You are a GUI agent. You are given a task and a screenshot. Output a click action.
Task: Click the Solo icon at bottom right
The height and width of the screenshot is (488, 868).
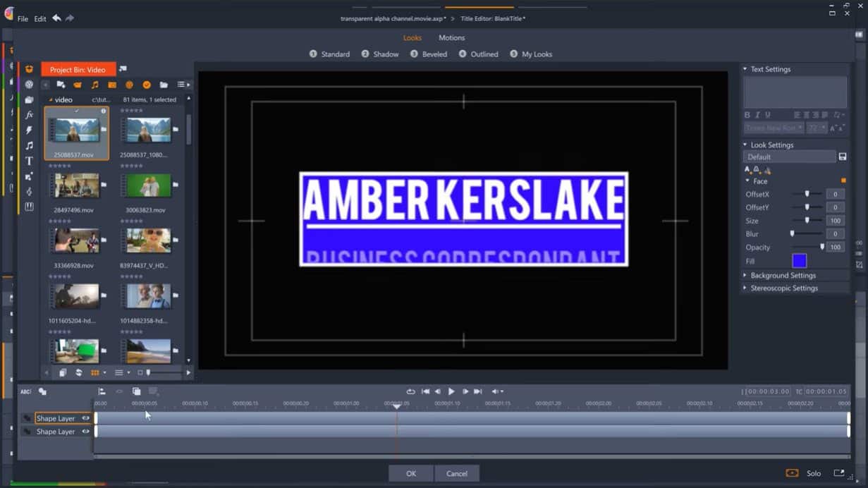tap(793, 473)
